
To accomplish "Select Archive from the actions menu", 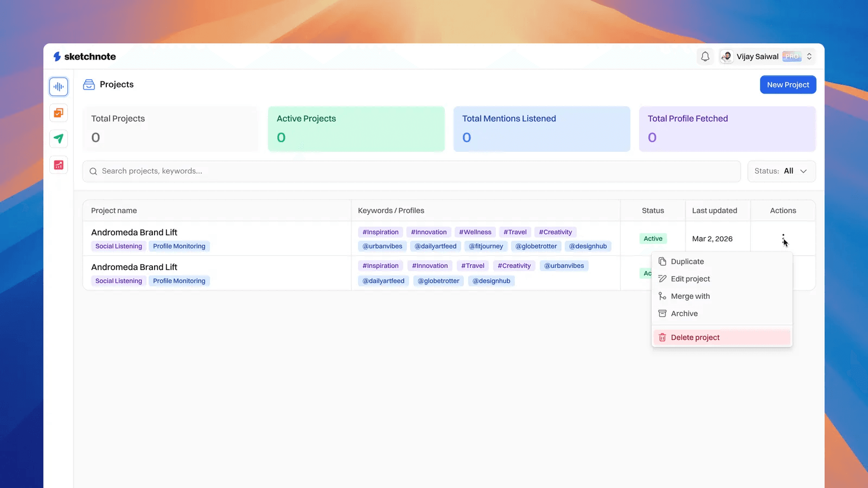I will point(722,313).
